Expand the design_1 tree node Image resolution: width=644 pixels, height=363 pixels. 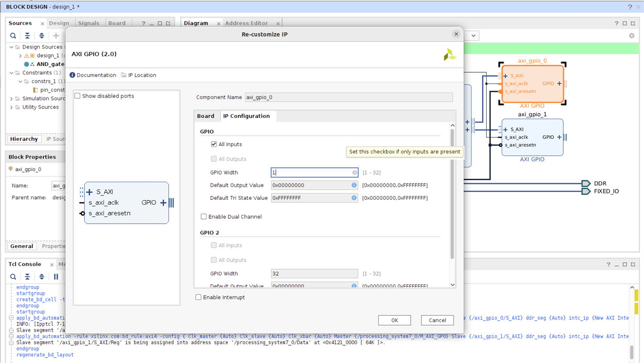coord(20,56)
